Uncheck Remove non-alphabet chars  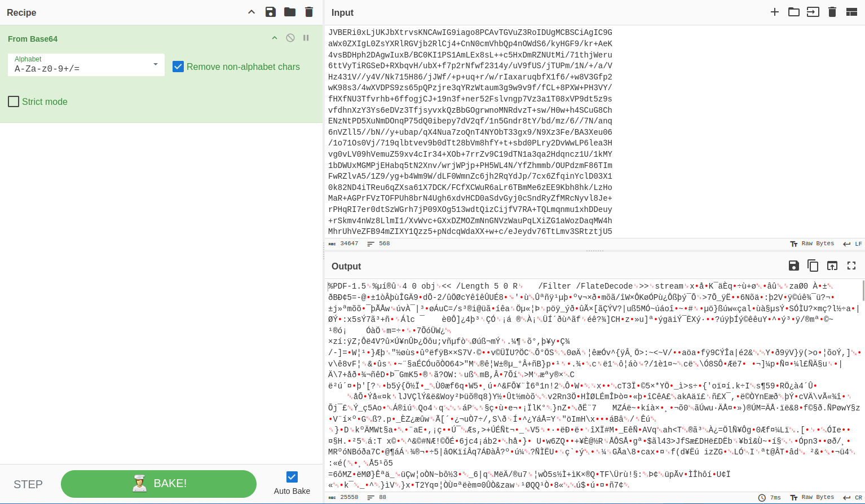(x=178, y=67)
